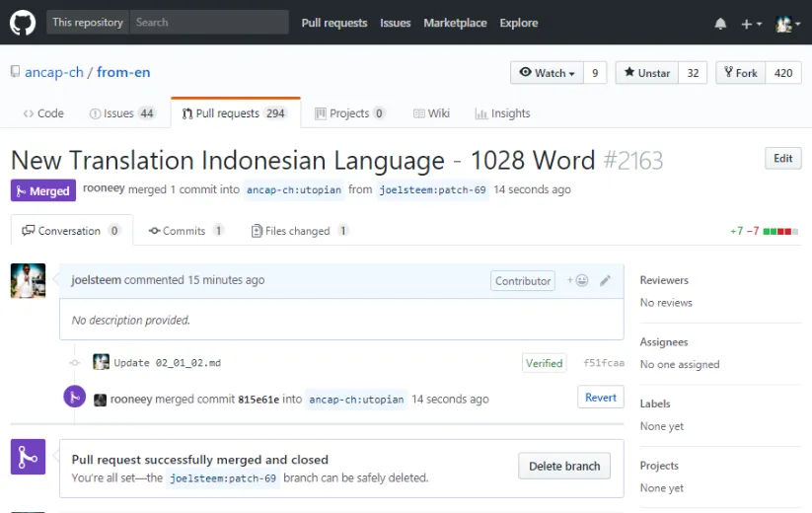Revert the merged pull request
Image resolution: width=812 pixels, height=513 pixels.
600,397
